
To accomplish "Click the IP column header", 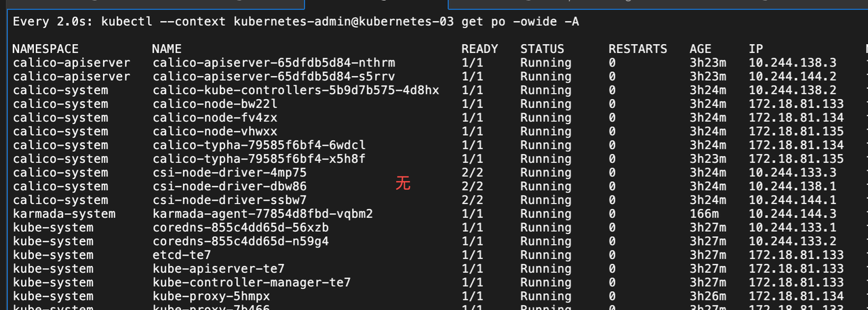I will (756, 49).
